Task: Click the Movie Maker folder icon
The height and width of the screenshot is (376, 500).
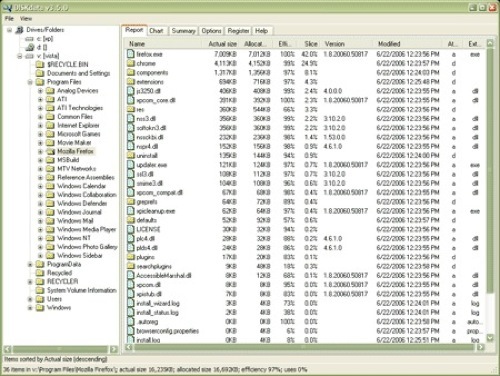Action: (x=50, y=143)
